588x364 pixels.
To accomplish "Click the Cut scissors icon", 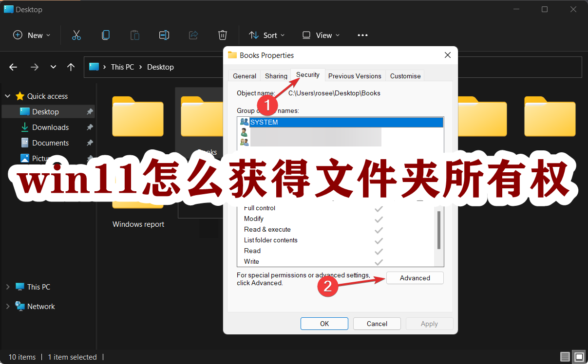I will (76, 35).
